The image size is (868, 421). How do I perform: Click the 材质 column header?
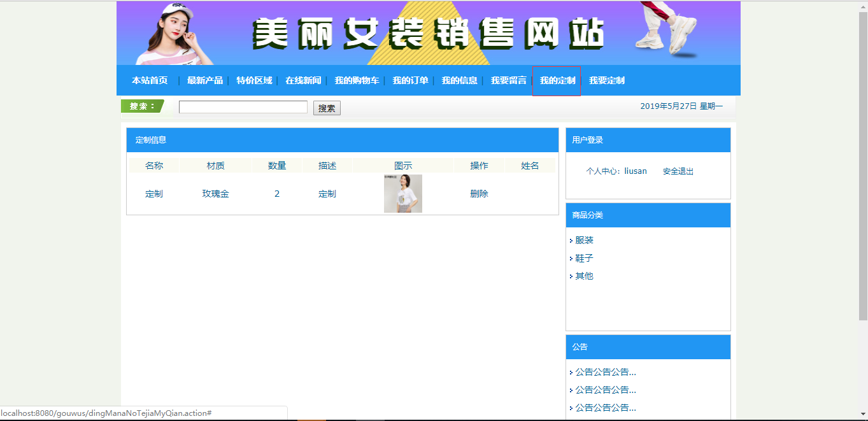click(215, 166)
